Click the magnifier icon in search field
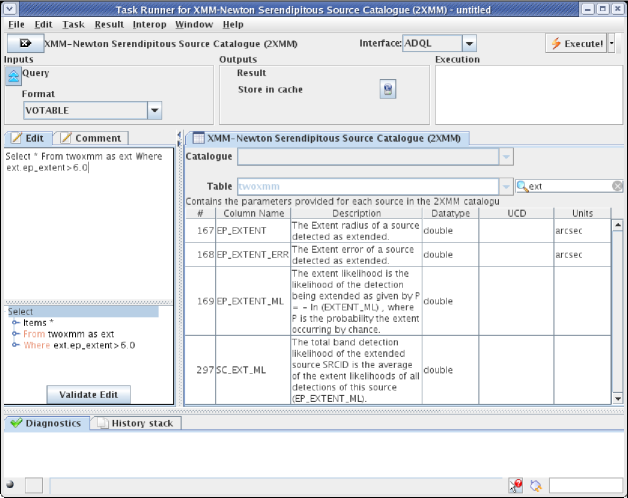Viewport: 628px width, 498px height. [x=522, y=186]
